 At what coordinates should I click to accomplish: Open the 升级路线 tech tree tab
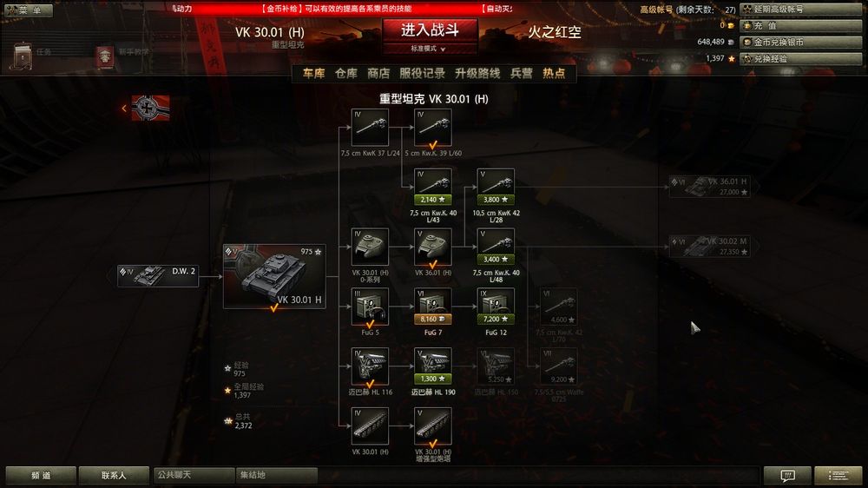click(477, 73)
